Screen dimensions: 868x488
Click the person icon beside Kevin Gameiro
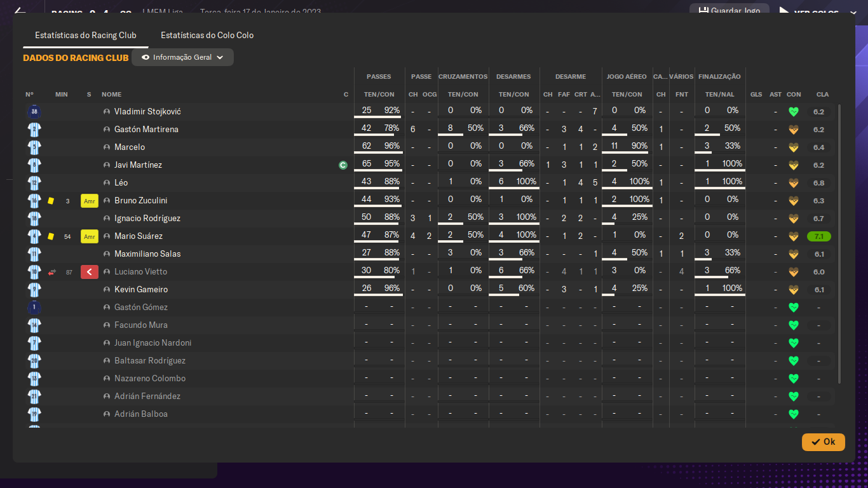[107, 290]
